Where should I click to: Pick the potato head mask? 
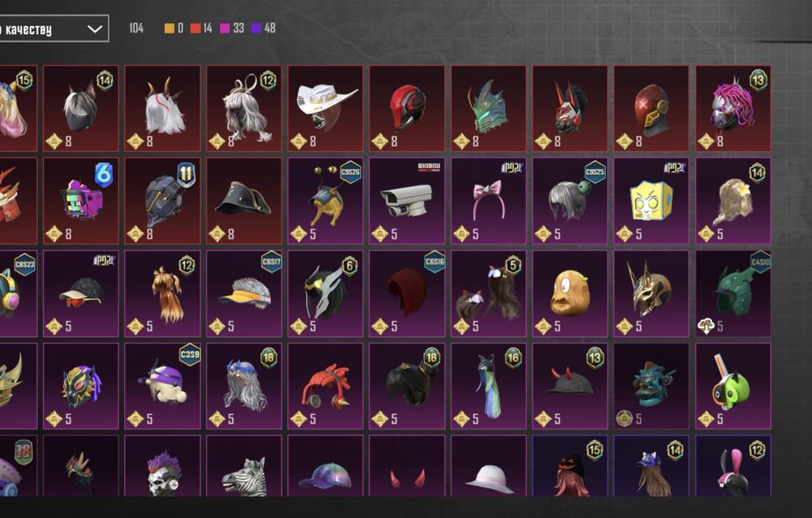click(x=570, y=294)
